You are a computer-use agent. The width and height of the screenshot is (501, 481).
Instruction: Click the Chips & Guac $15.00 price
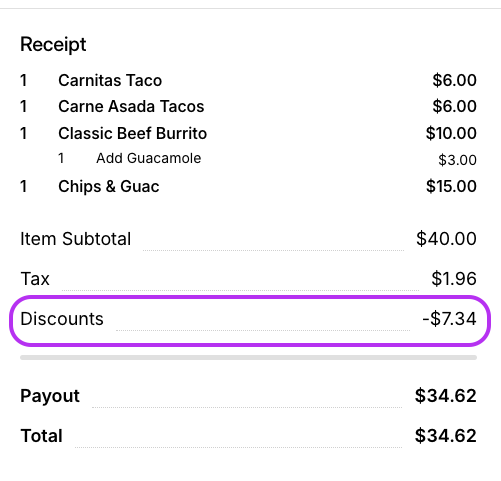pyautogui.click(x=451, y=186)
